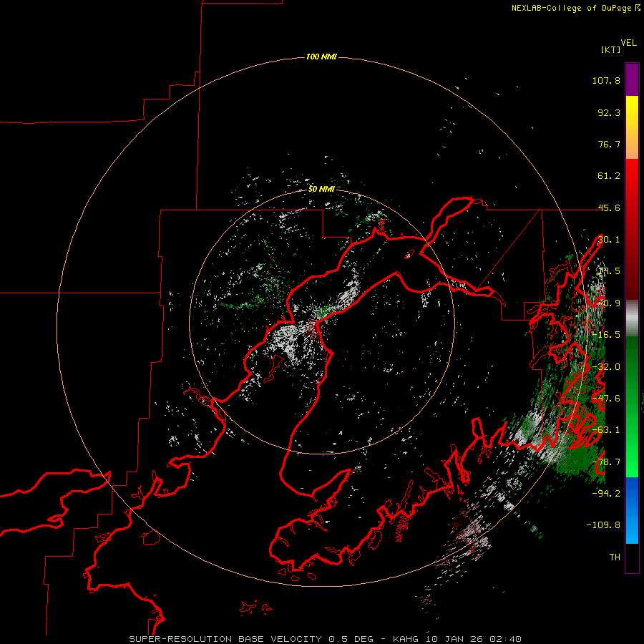This screenshot has width=644, height=644.
Task: Click the 92.3 velocity scale value
Action: (609, 112)
